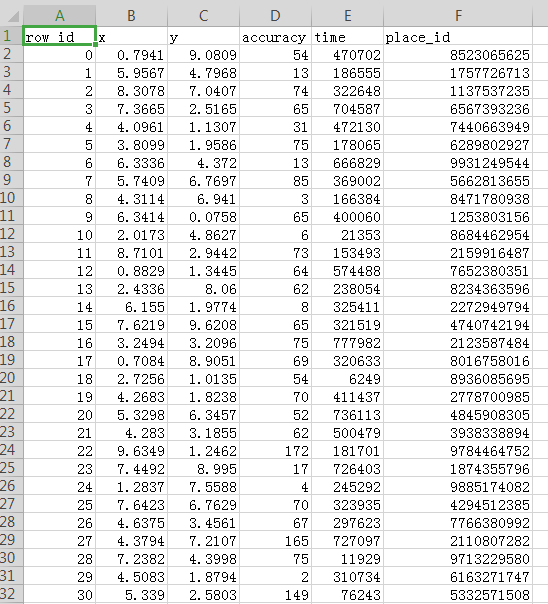Click place_id cell 8471780938
Screen dimensions: 548x604
[x=458, y=198]
